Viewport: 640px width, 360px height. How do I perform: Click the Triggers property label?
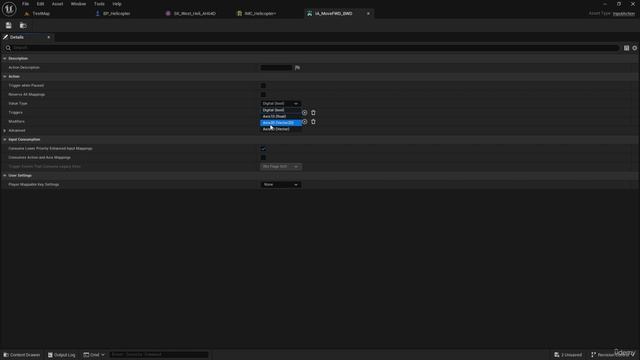(16, 113)
